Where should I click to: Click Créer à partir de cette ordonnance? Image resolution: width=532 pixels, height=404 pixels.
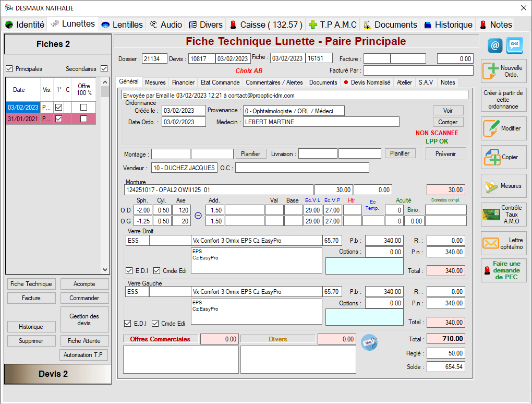pos(503,100)
